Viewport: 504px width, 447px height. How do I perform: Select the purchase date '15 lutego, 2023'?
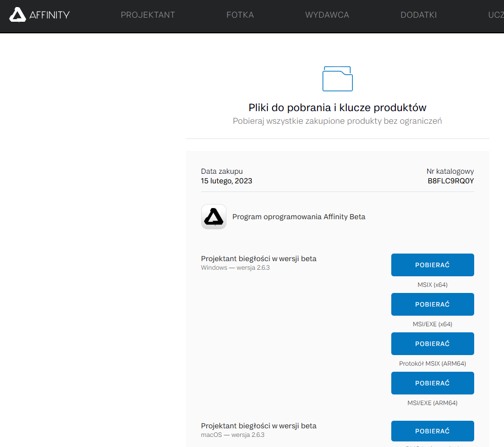click(x=226, y=181)
